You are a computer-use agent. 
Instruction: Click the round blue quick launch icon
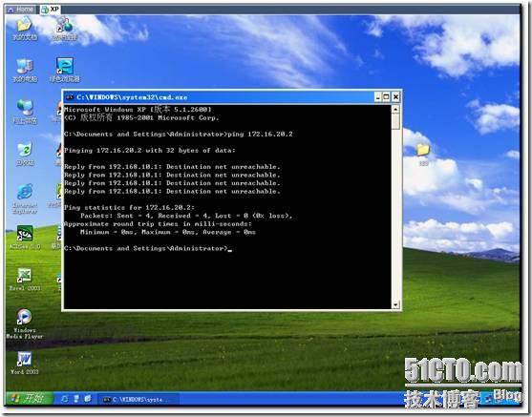(64, 399)
